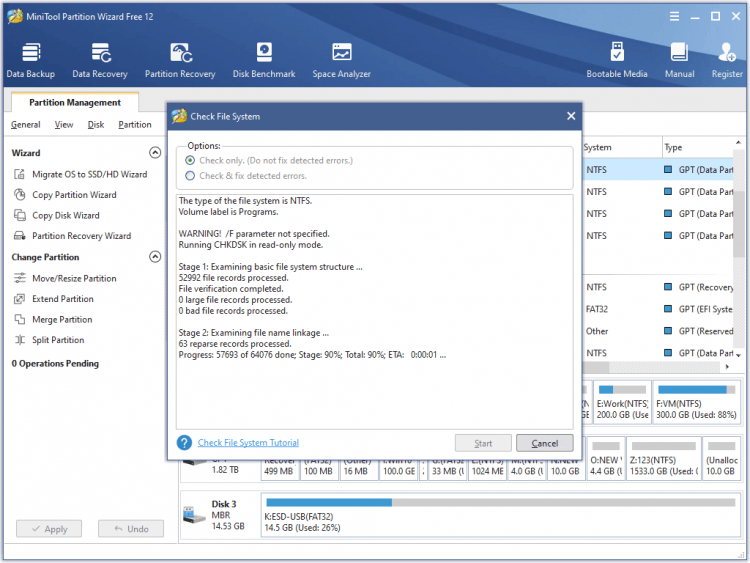Click Merge Partition icon
The image size is (750, 563).
tap(20, 319)
